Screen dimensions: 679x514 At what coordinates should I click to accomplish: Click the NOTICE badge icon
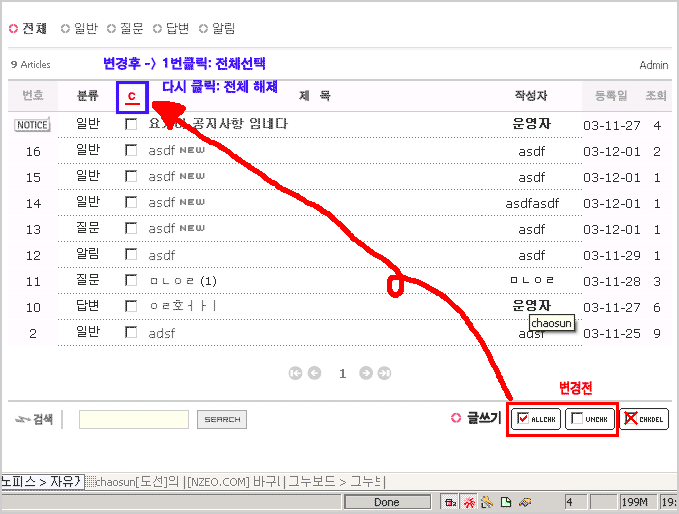32,125
